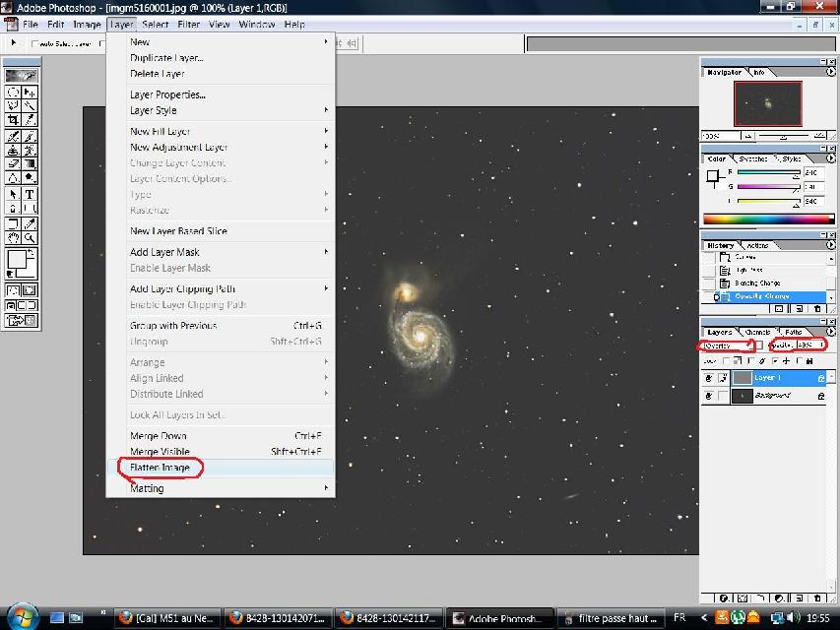Screen dimensions: 840x630
Task: Click the foreground color swatch in toolbox
Action: pyautogui.click(x=17, y=260)
